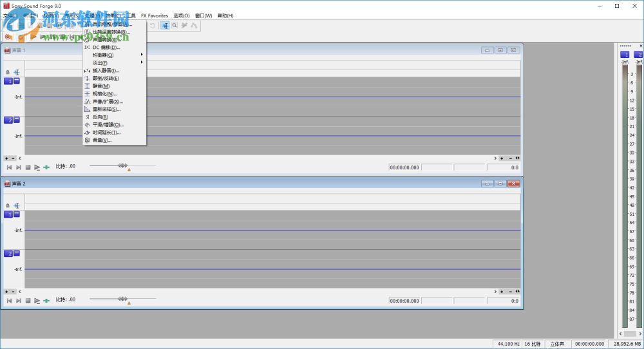Click the playback rate slider in 声音 1
The height and width of the screenshot is (349, 644).
(x=122, y=165)
